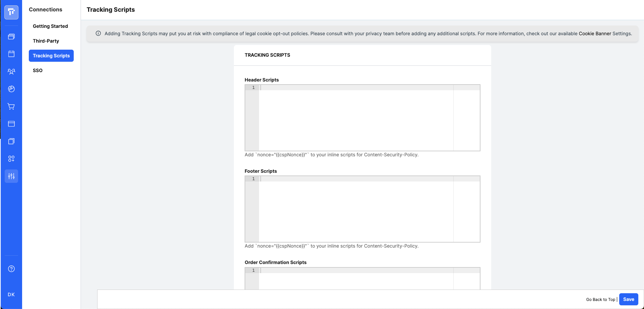Click Go Back to Top
The height and width of the screenshot is (309, 644).
[x=600, y=300]
